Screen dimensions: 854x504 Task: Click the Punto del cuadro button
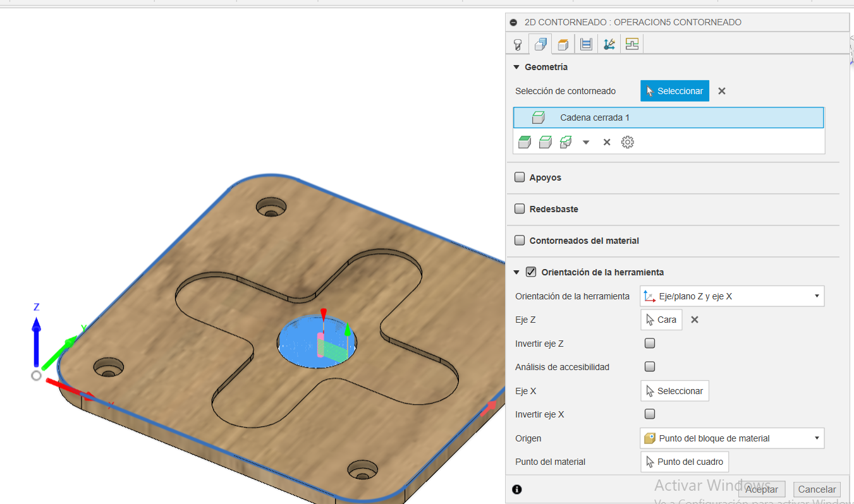pos(685,462)
